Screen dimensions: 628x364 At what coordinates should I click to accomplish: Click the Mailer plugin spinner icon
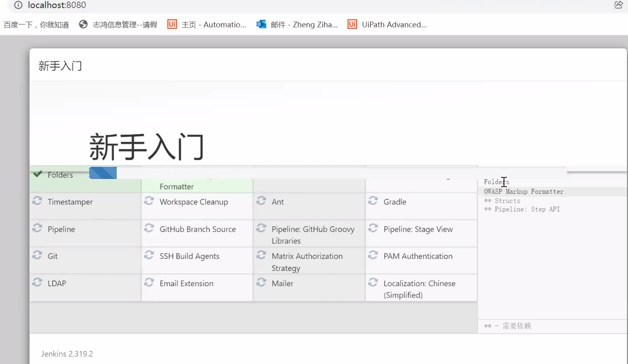tap(261, 282)
